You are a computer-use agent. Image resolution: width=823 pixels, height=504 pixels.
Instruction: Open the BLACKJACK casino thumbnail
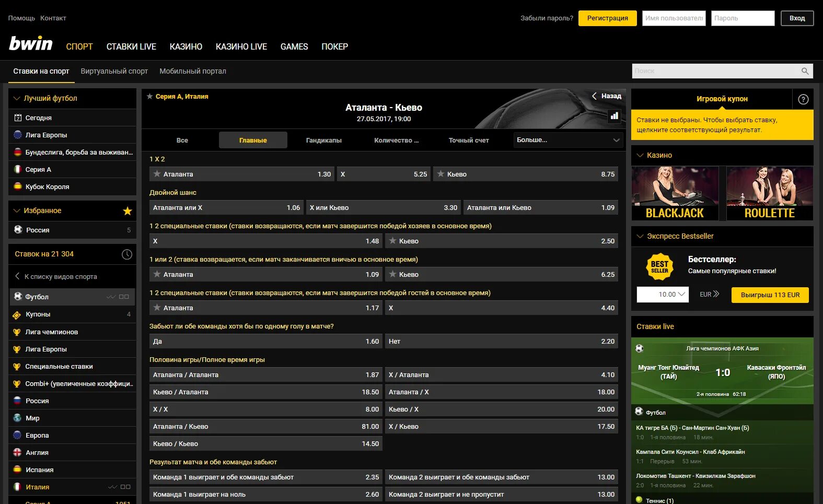[675, 193]
